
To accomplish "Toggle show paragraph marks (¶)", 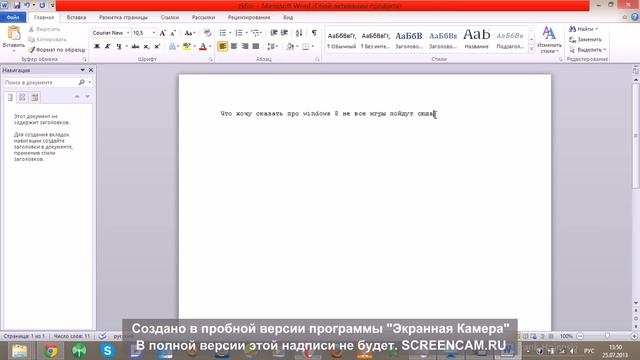I will coord(314,33).
